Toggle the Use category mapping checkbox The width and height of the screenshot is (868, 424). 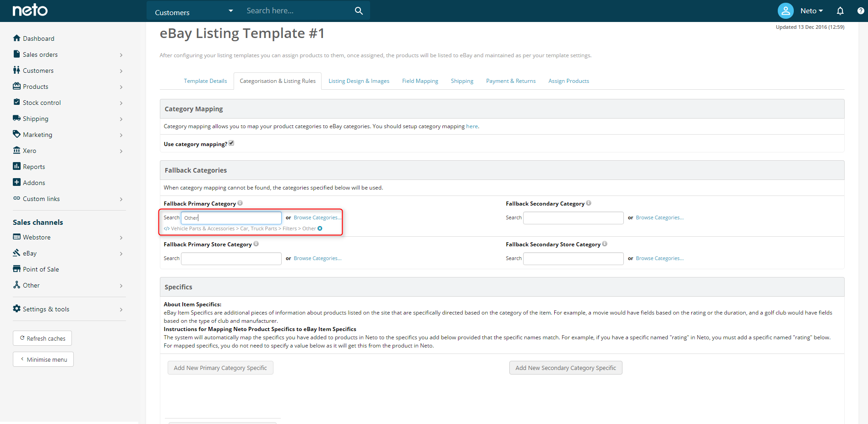pos(231,143)
